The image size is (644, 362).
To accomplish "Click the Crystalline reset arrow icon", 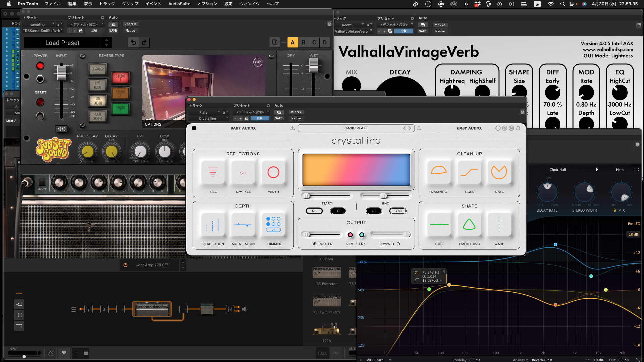I will point(518,128).
